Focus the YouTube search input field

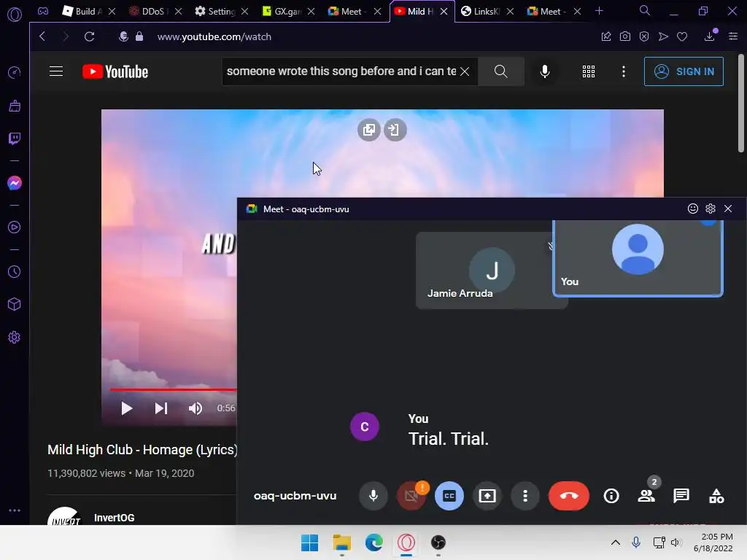[x=341, y=71]
